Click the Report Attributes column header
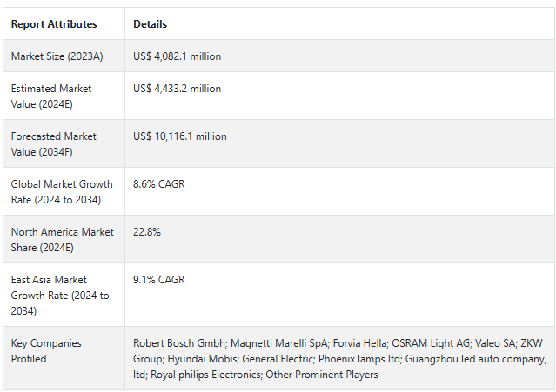 [54, 24]
